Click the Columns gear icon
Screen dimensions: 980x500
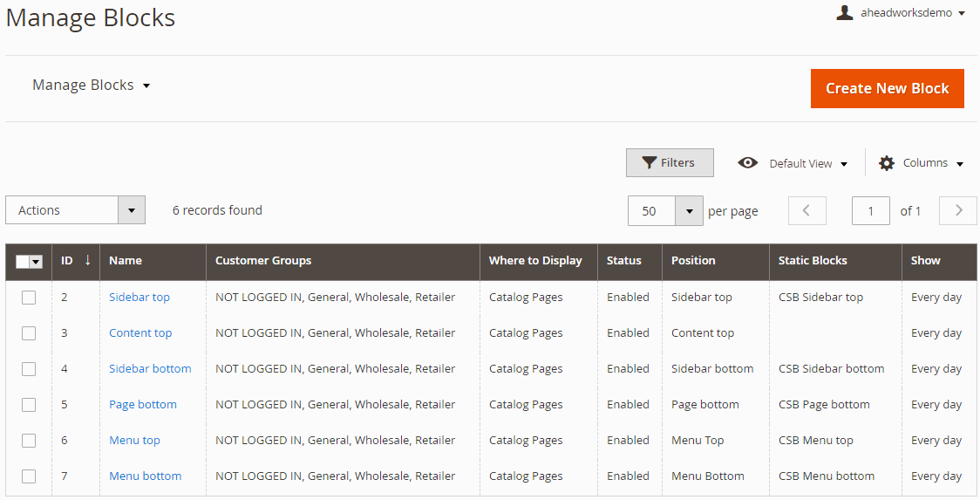click(x=887, y=163)
